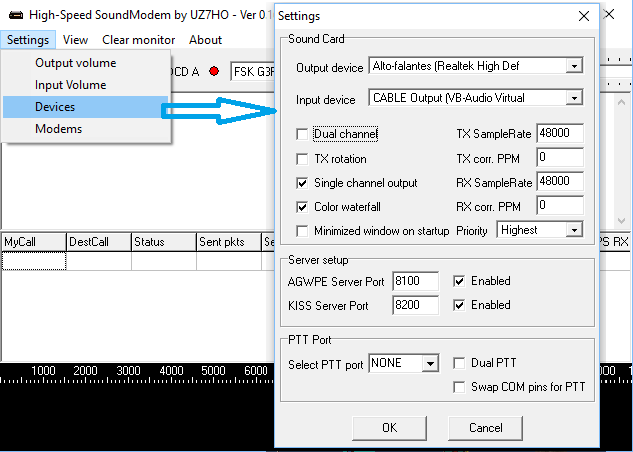This screenshot has height=452, width=633.
Task: Click the RX SampleRate field
Action: click(560, 181)
